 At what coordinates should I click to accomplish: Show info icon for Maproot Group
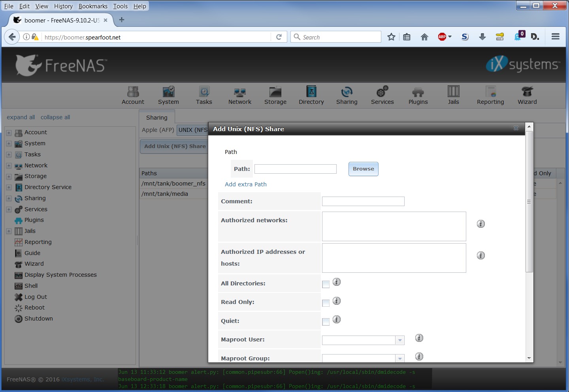tap(419, 356)
